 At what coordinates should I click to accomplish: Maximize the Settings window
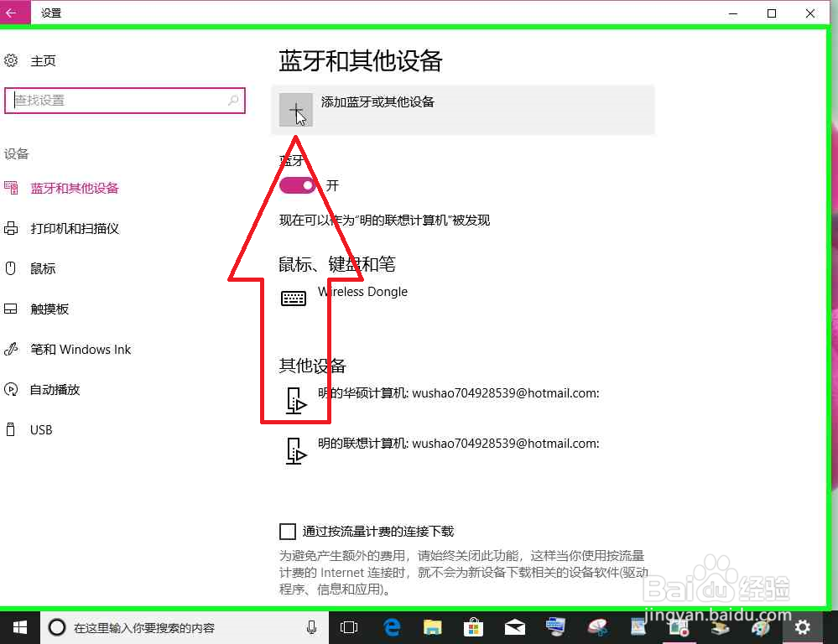pyautogui.click(x=771, y=13)
